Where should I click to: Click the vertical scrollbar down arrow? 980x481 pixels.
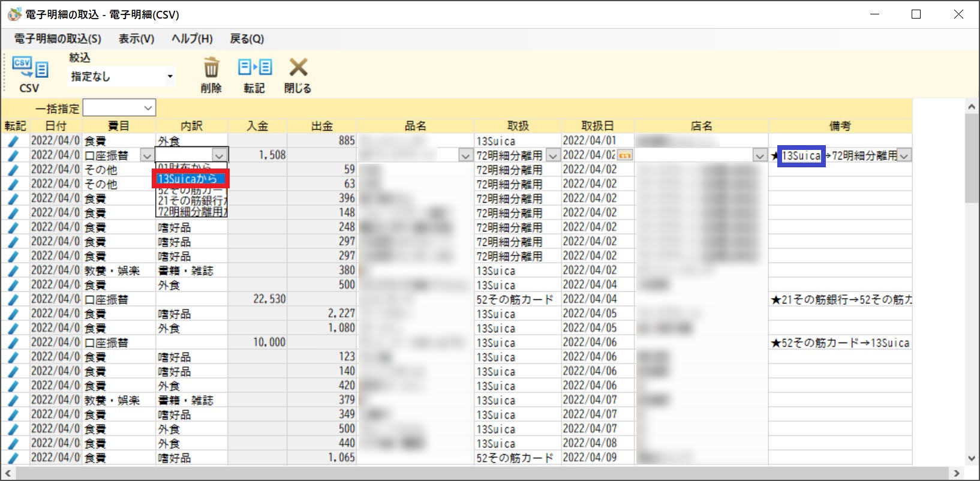tap(972, 458)
